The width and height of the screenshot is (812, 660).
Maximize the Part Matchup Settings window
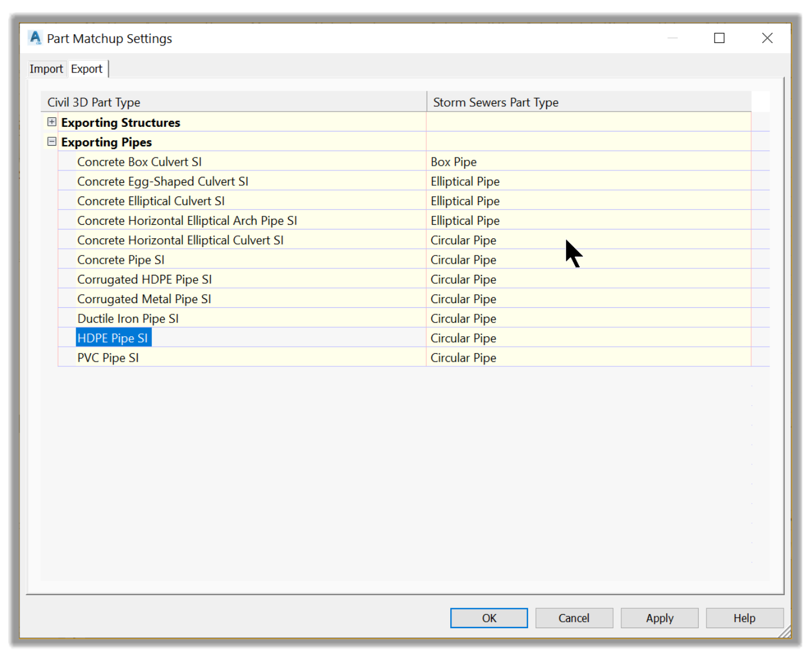coord(719,38)
